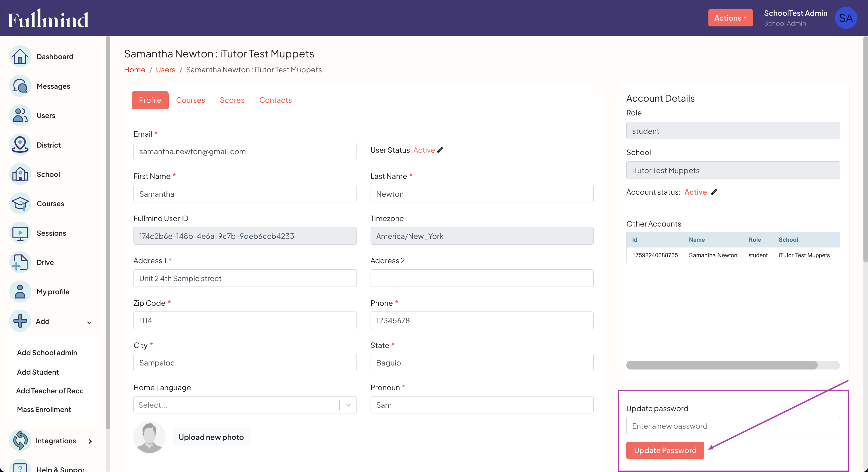The width and height of the screenshot is (868, 472).
Task: Click the Role student field
Action: [733, 131]
